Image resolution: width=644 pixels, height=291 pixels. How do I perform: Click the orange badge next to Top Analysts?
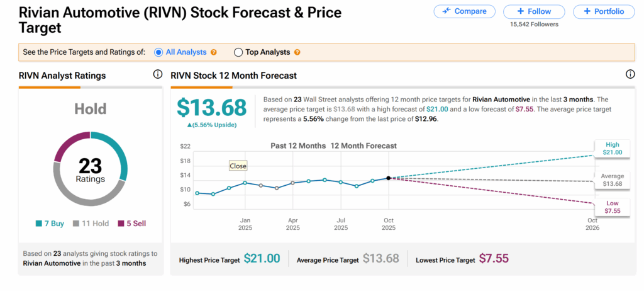297,52
